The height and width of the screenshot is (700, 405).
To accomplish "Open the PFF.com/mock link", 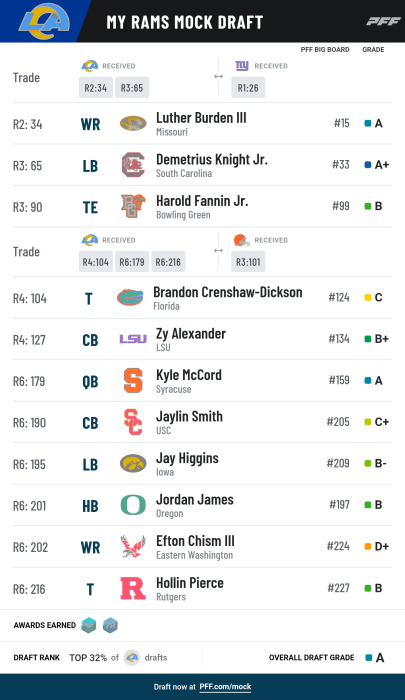I will [x=225, y=687].
